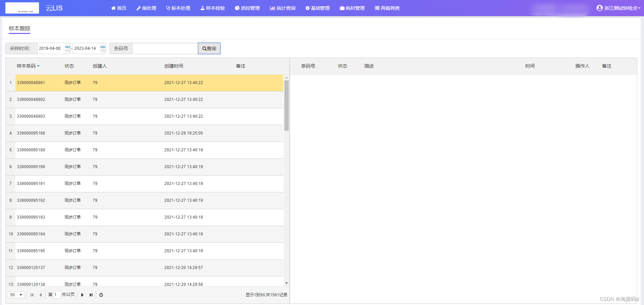Select row with barcode 339000095195

point(145,251)
